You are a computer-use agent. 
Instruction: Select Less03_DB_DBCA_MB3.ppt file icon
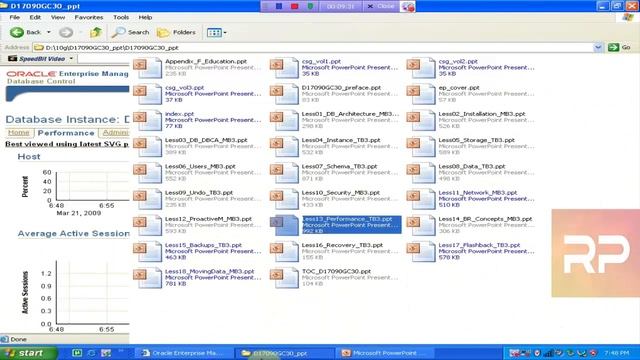pos(148,147)
